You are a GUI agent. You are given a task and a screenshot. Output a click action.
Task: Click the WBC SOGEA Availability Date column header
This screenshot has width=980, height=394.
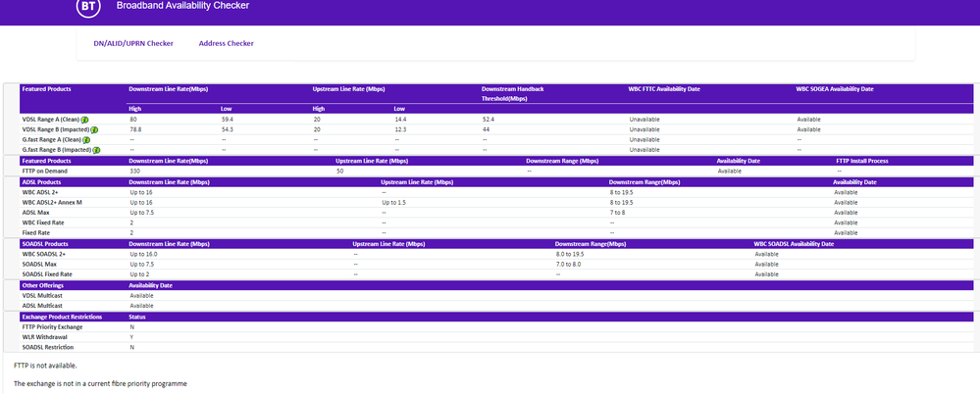tap(834, 89)
